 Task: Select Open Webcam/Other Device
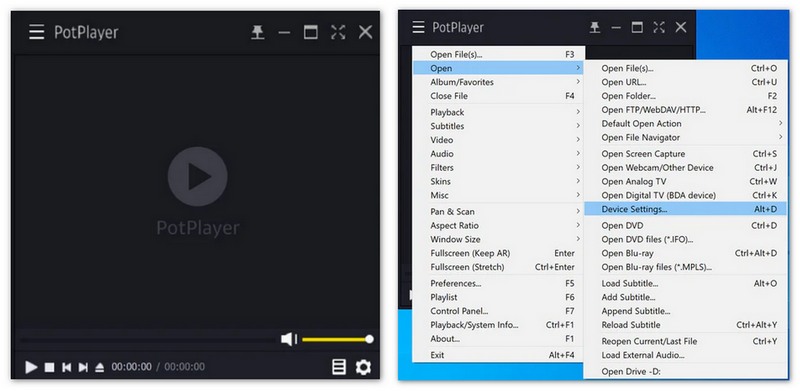click(685, 167)
